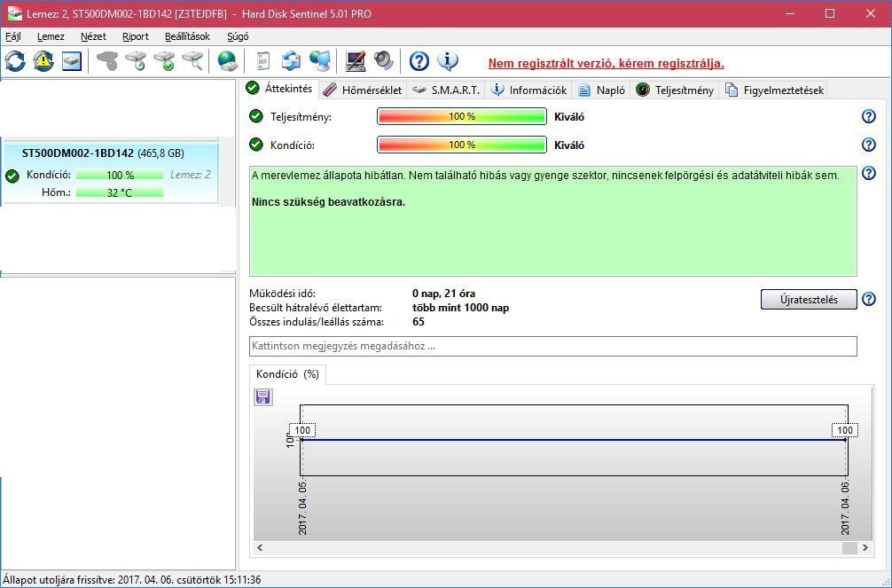This screenshot has width=892, height=588.
Task: Click help icon beside Teljesítmény bar
Action: (869, 116)
